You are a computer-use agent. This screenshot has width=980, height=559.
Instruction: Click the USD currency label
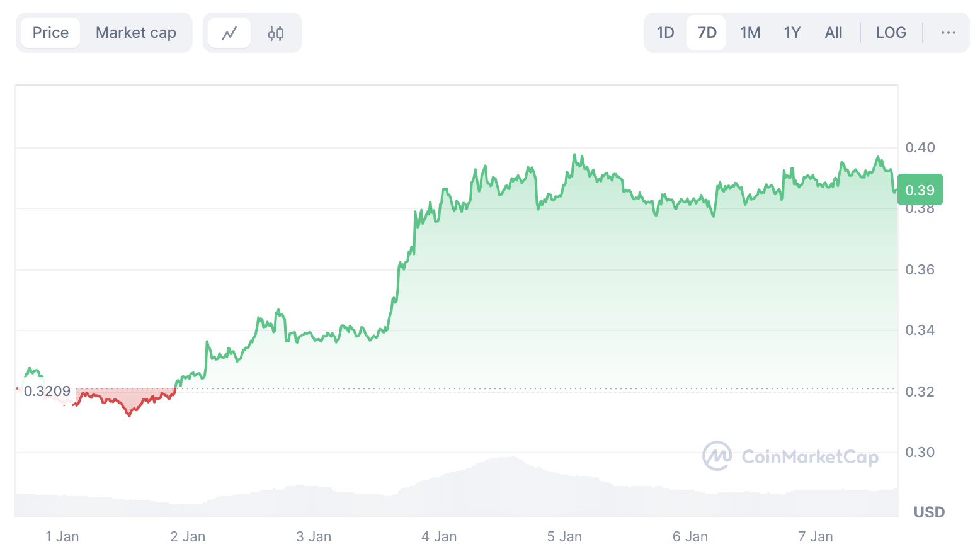click(x=929, y=512)
